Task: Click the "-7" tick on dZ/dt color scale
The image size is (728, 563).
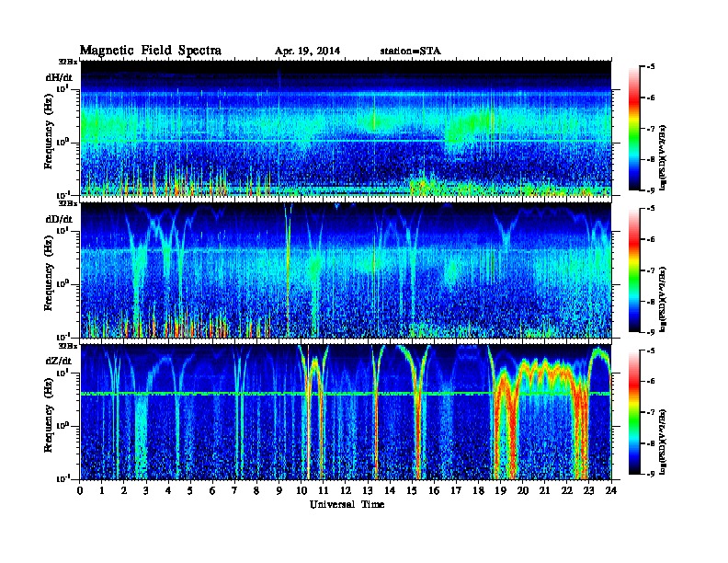Action: (651, 412)
